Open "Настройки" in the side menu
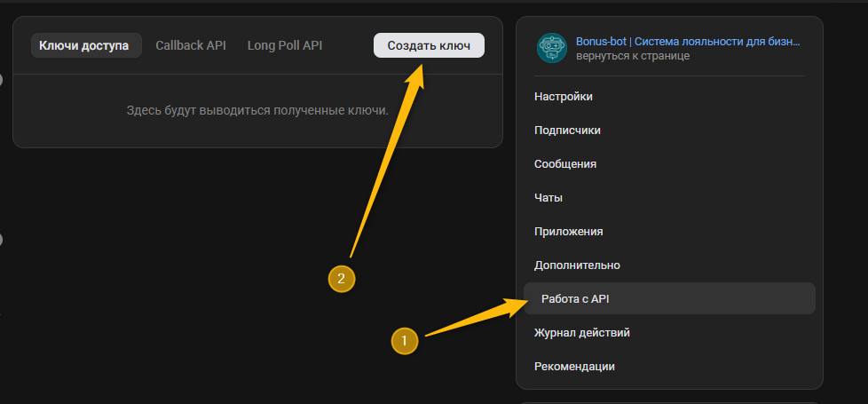868x404 pixels. (x=564, y=97)
